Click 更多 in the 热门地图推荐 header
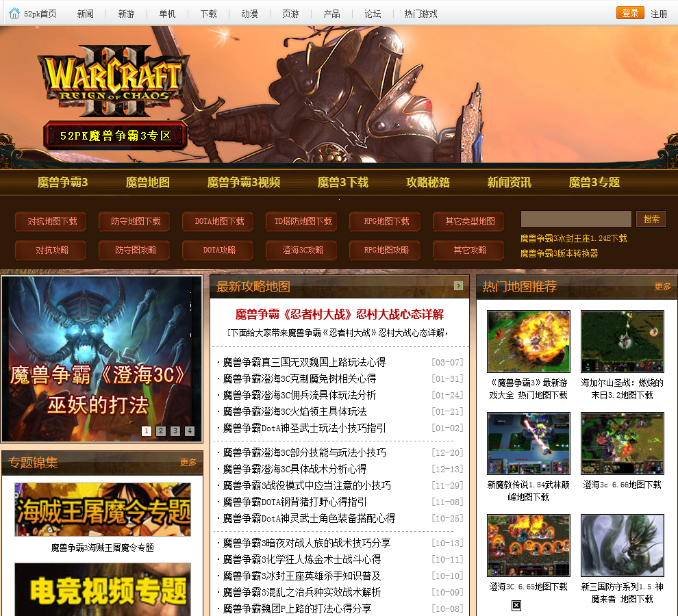The image size is (678, 616). coord(662,286)
